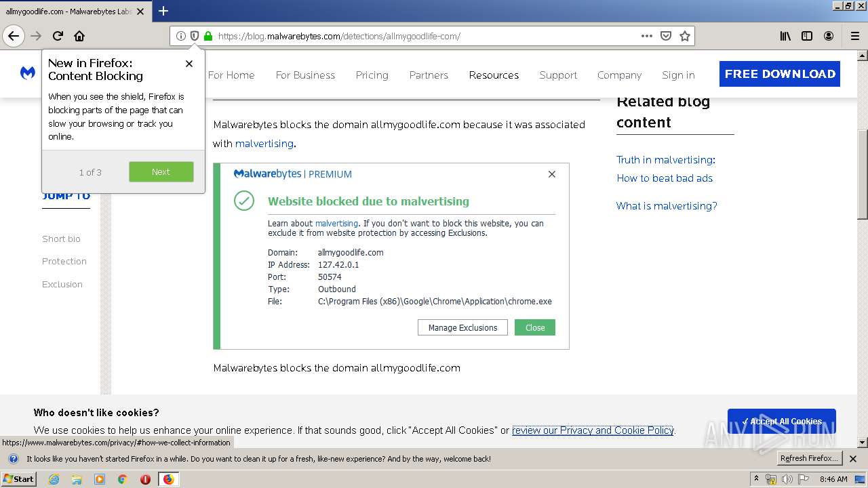Image resolution: width=868 pixels, height=488 pixels.
Task: Open What is malvertising? link
Action: point(667,206)
